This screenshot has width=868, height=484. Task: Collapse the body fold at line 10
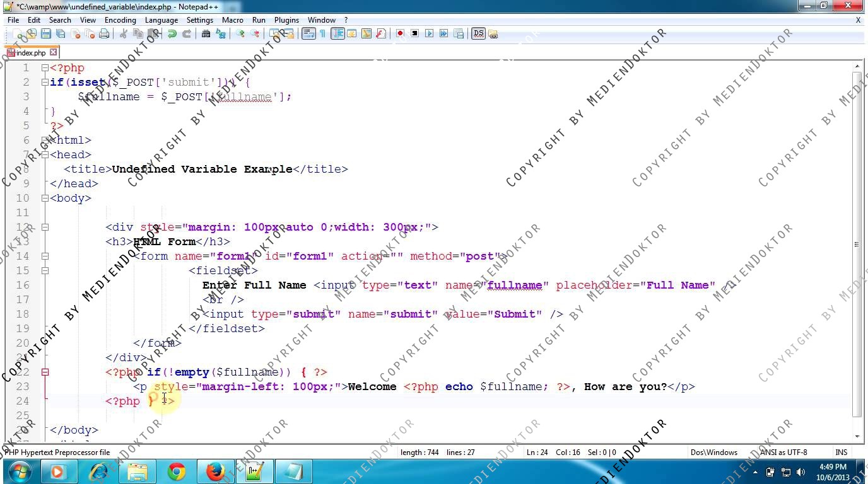click(45, 198)
